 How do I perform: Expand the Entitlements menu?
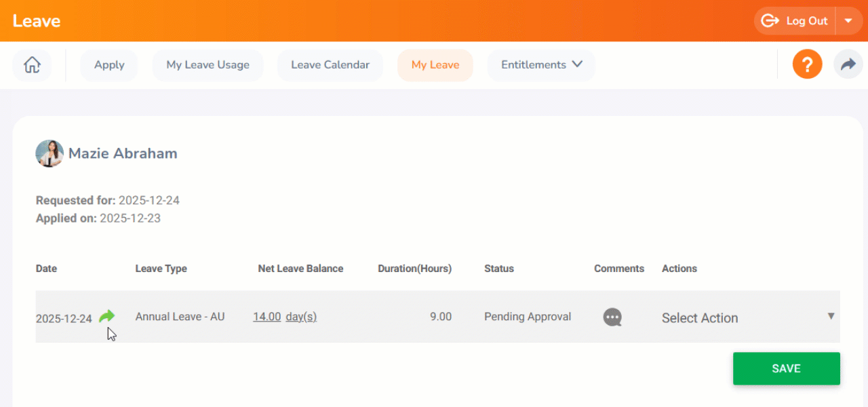point(541,65)
